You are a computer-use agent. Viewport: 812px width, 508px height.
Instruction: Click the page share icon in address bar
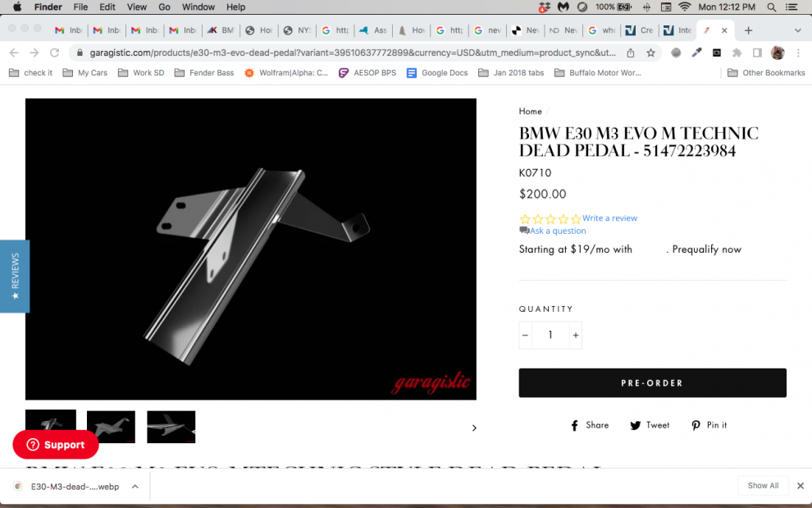(630, 53)
